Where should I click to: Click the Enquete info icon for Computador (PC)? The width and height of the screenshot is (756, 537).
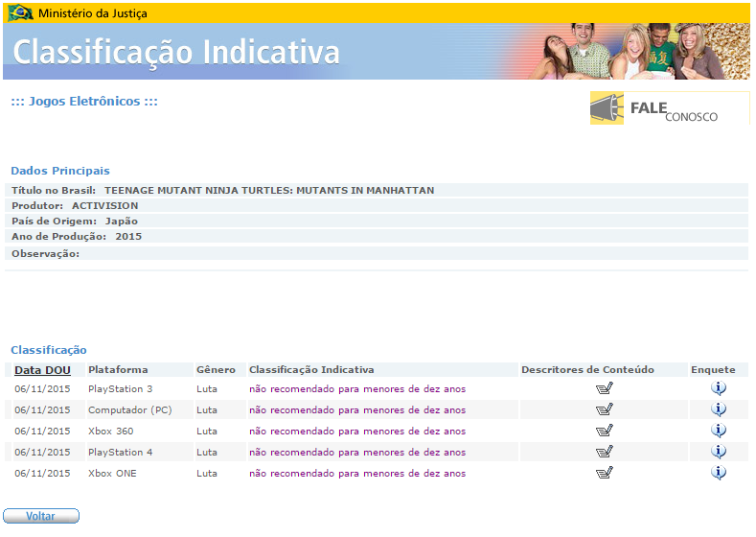pyautogui.click(x=719, y=409)
